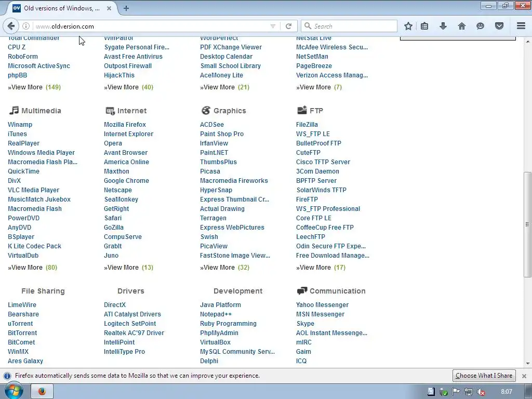Image resolution: width=532 pixels, height=399 pixels.
Task: Open the Picasa link
Action: point(210,171)
